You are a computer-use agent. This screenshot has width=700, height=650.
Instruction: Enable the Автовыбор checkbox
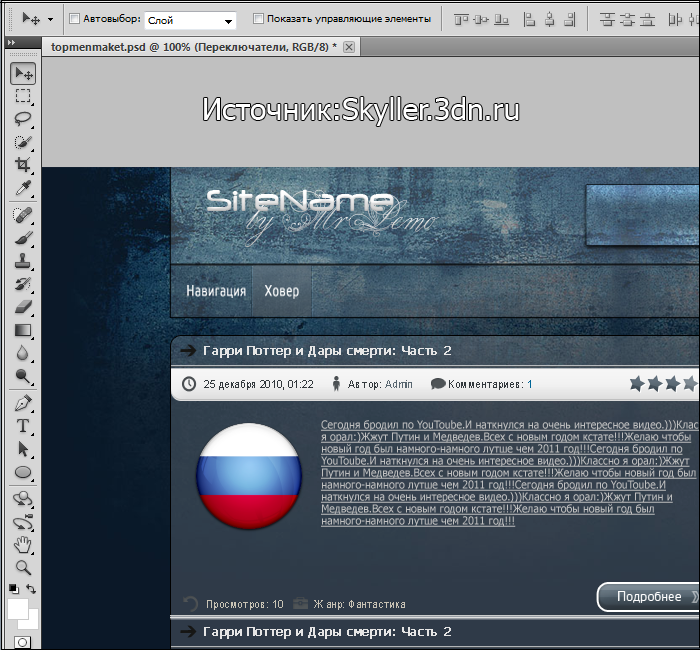click(x=76, y=19)
